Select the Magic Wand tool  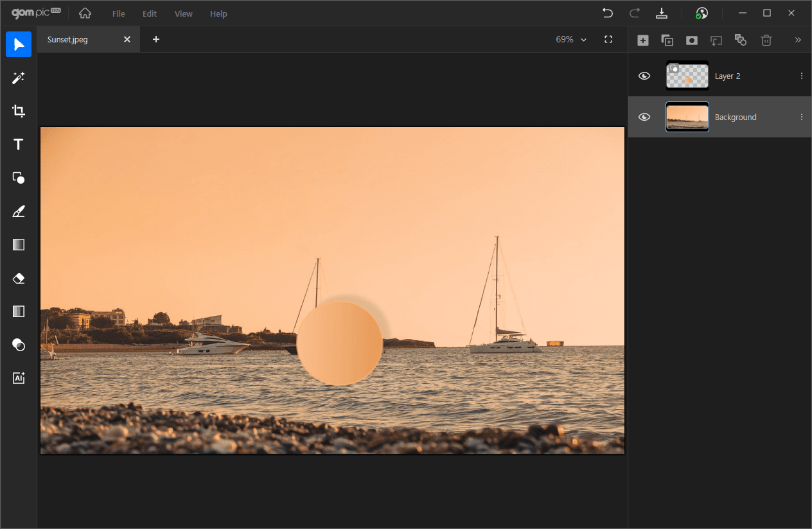[19, 78]
